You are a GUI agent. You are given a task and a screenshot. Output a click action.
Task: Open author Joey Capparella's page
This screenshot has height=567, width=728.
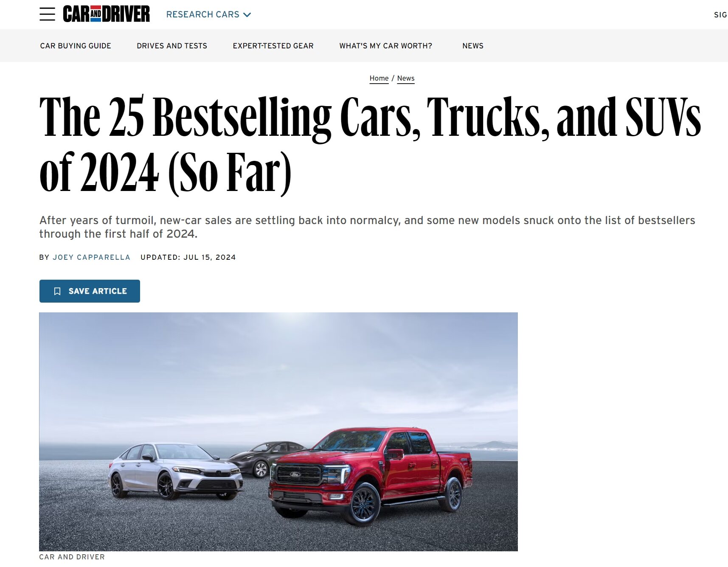tap(91, 257)
